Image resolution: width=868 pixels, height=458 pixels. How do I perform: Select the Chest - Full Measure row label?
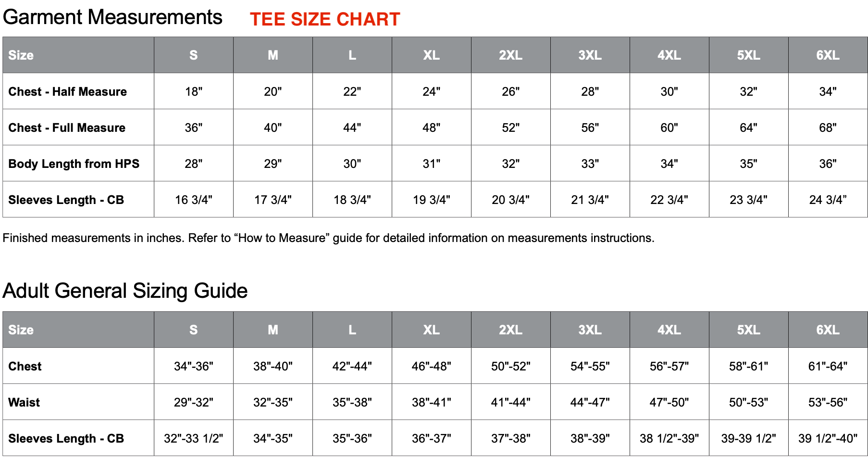pos(67,127)
